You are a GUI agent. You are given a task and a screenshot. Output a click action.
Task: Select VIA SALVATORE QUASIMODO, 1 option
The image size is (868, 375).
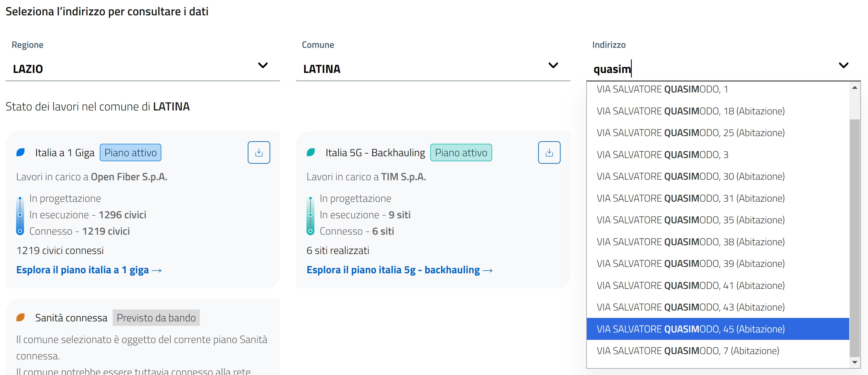pyautogui.click(x=662, y=89)
